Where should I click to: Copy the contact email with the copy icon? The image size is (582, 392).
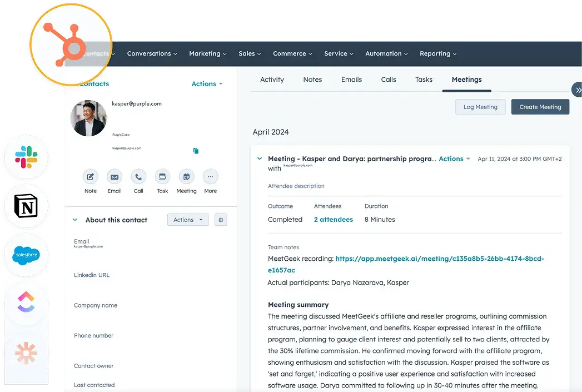tap(196, 150)
